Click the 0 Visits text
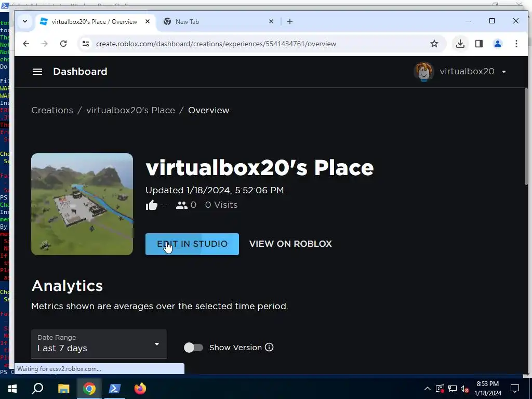Screen dimensions: 532x399 pyautogui.click(x=221, y=205)
